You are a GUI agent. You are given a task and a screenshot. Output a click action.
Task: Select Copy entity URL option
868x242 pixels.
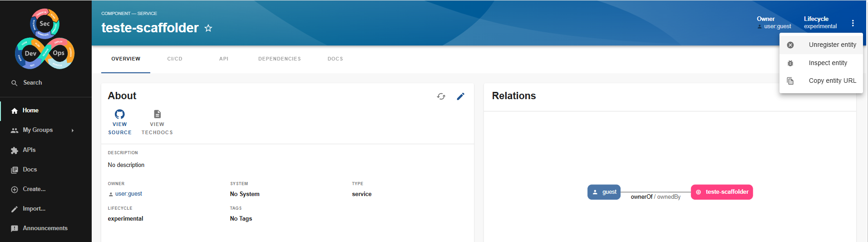click(x=832, y=81)
